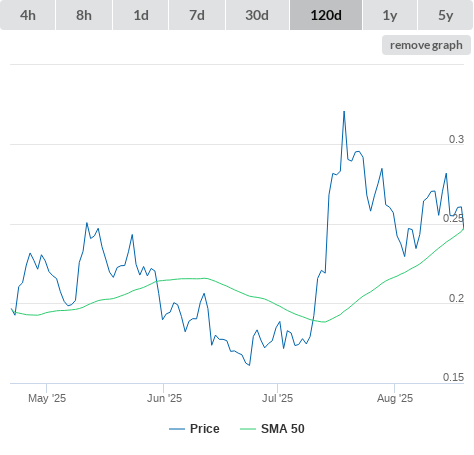Click the 0.25 y-axis gridline label
Viewport: 474px width, 455px height.
click(453, 218)
